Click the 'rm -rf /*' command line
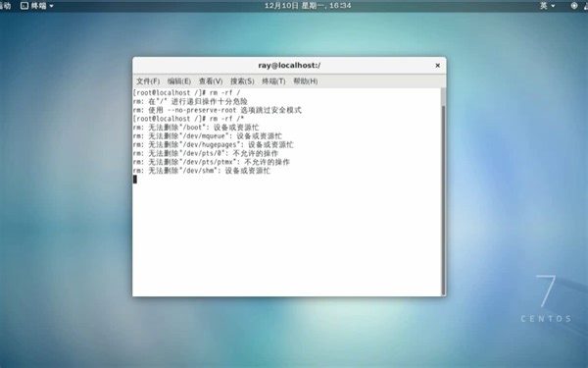Screen dimensions: 588x368 (x=188, y=119)
